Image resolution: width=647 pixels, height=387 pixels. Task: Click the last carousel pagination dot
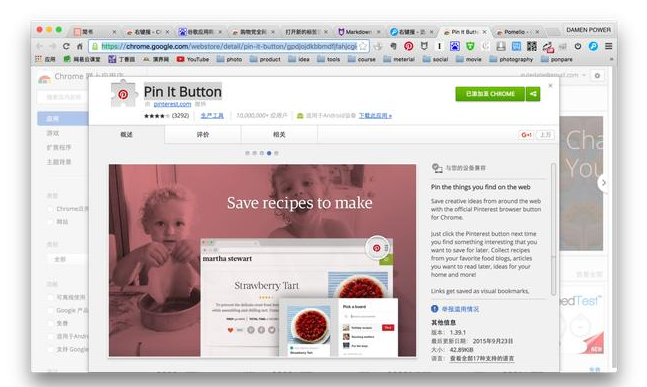276,153
